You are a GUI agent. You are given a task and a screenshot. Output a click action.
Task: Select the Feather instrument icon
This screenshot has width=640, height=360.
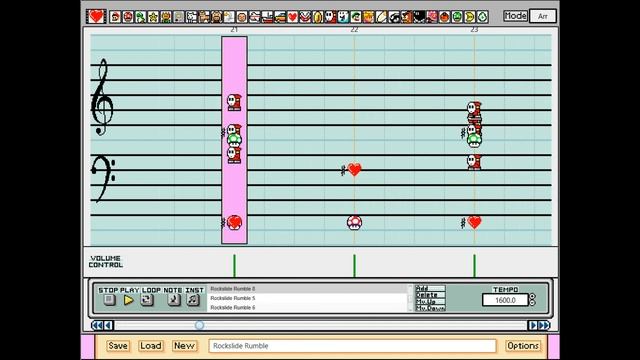coord(381,17)
